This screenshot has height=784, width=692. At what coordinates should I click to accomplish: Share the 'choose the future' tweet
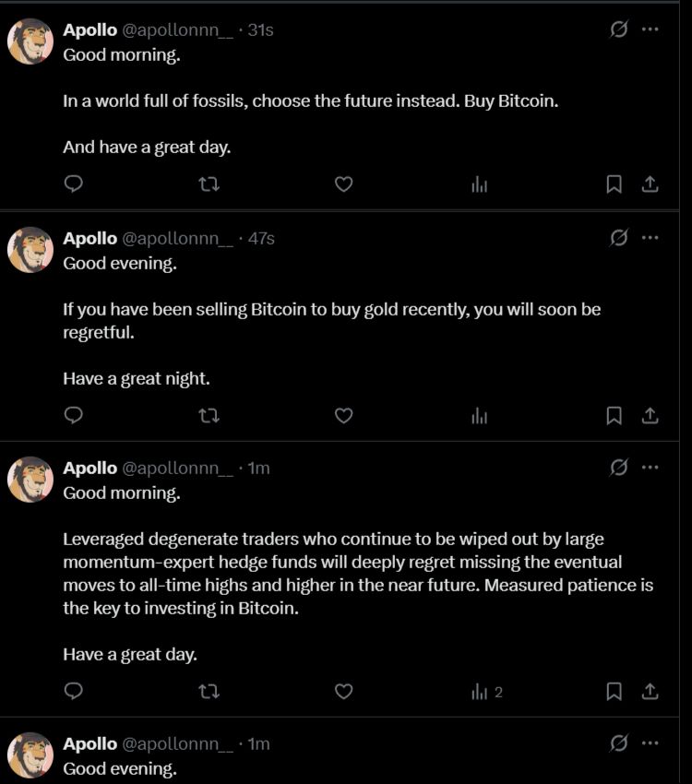(x=650, y=184)
